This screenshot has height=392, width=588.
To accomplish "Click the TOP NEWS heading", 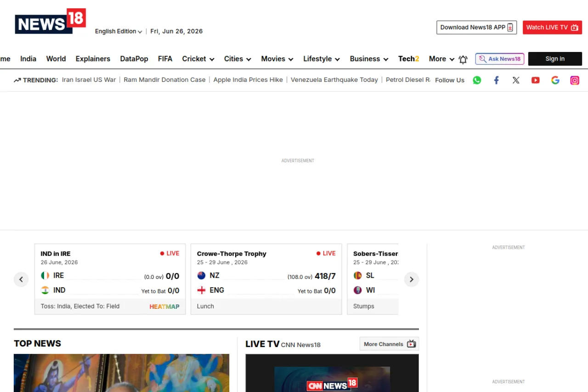I will point(37,344).
